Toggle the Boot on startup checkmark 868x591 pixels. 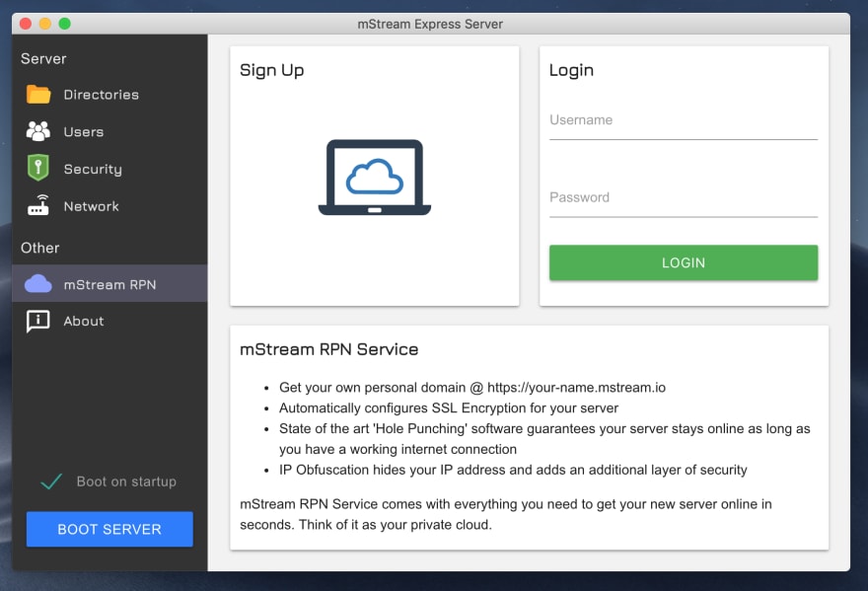pos(51,481)
